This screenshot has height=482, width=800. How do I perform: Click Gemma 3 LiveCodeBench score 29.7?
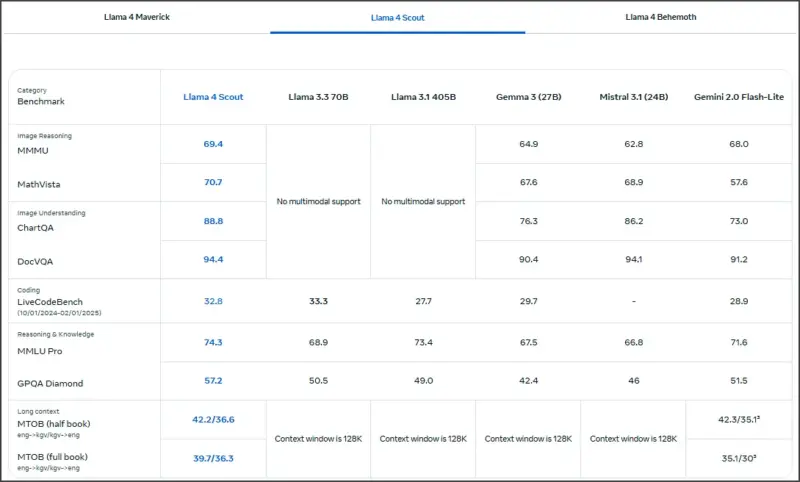click(x=529, y=301)
